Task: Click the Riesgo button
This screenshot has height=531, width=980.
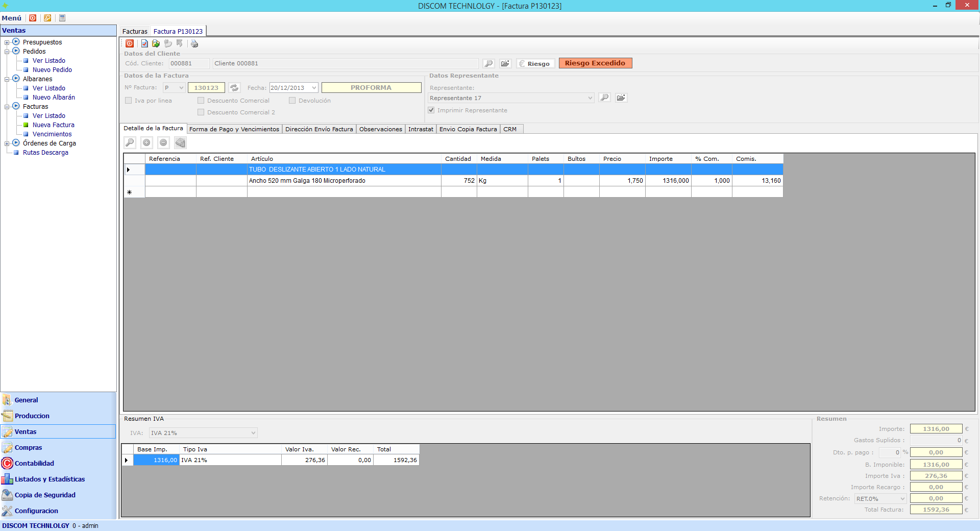Action: tap(535, 63)
